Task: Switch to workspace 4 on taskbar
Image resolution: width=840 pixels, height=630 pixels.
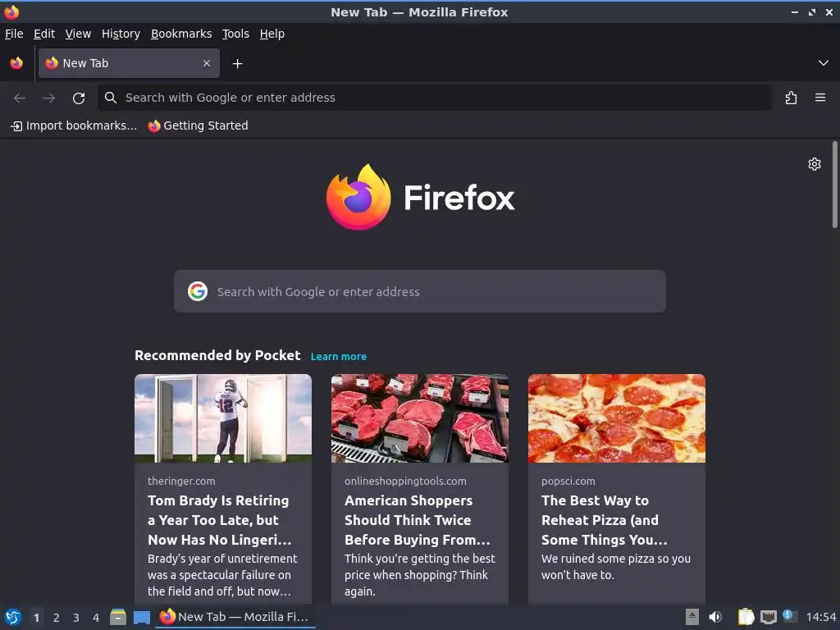Action: pos(96,618)
